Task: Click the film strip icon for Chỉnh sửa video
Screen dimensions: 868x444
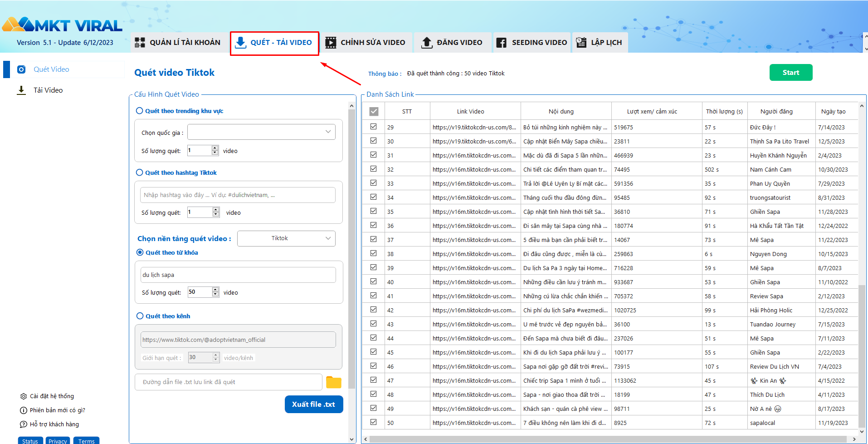Action: point(331,43)
